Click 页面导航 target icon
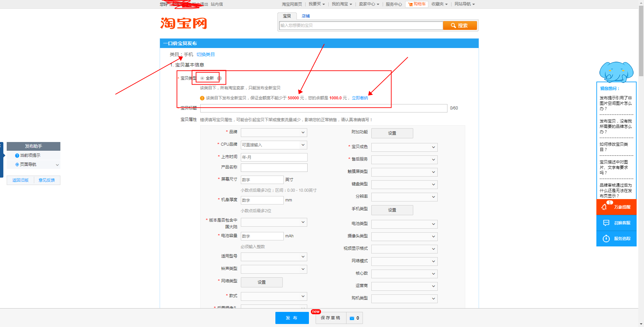644x327 pixels. 17,165
